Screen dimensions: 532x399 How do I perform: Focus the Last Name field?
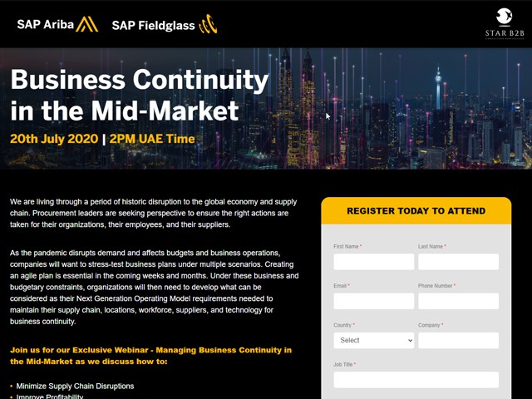click(x=458, y=262)
